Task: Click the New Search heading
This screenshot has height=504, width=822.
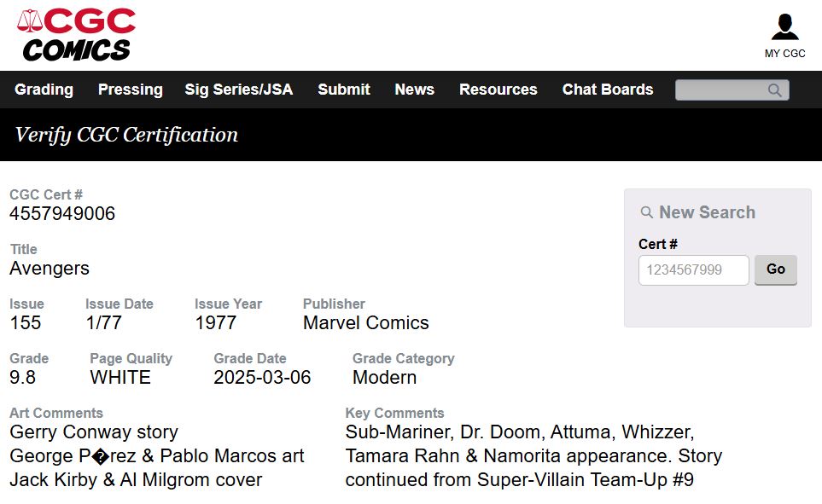Action: 707,212
